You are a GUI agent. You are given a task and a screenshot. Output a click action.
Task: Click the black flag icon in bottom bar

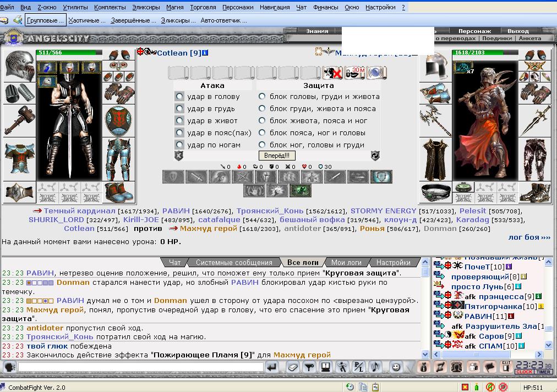[x=489, y=367]
